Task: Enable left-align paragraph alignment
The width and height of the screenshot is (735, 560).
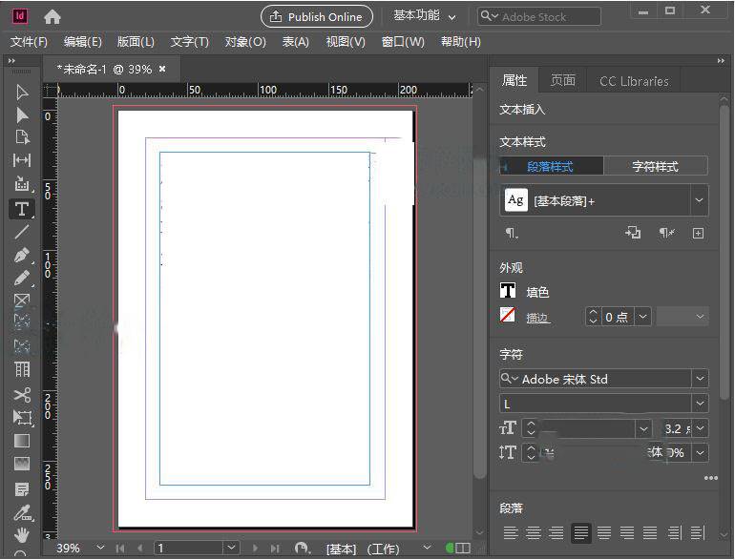Action: pyautogui.click(x=512, y=532)
